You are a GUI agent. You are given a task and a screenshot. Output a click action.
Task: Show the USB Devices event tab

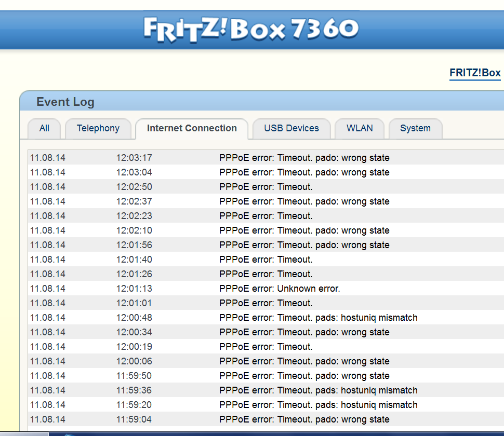pyautogui.click(x=291, y=129)
